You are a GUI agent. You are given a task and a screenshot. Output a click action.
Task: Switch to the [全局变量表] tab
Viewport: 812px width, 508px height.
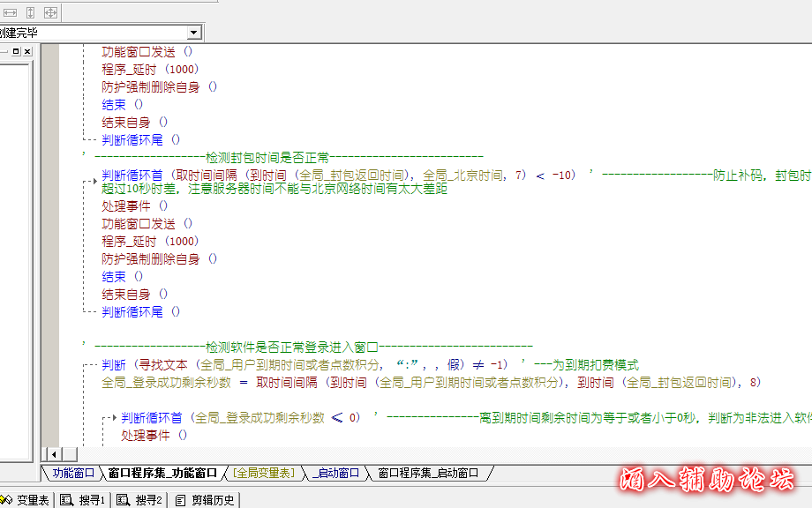pos(263,473)
